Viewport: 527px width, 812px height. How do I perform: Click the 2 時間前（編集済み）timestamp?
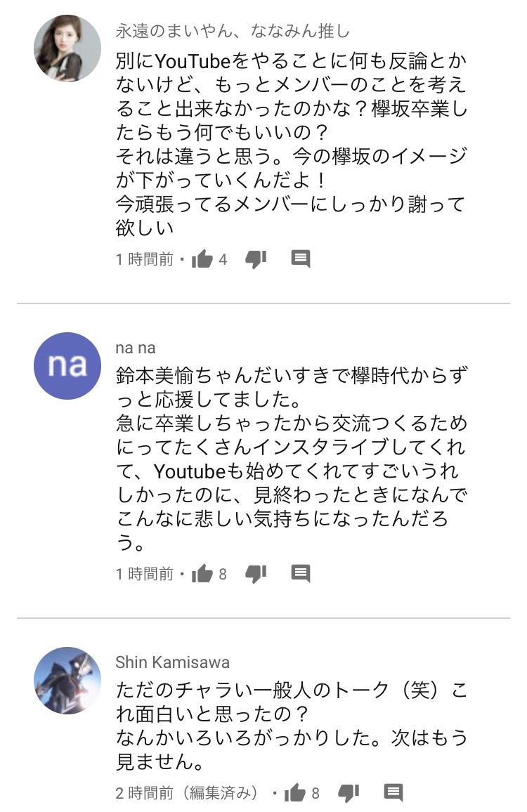186,793
